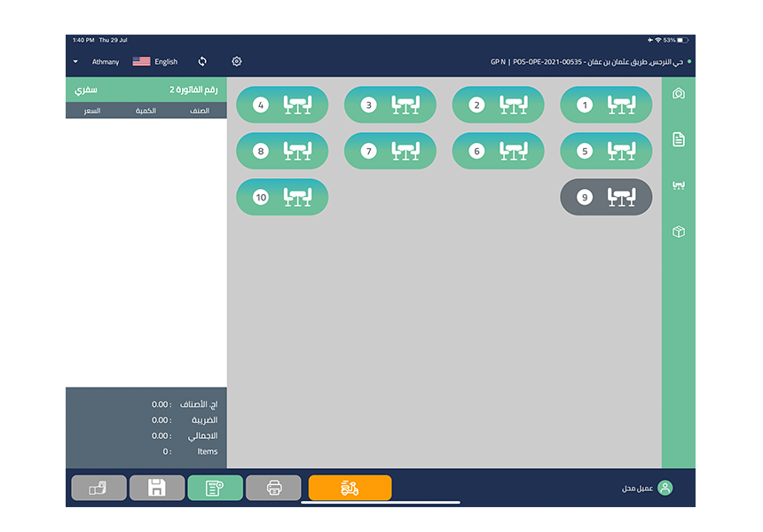Select the عميل محل customer button
The height and width of the screenshot is (532, 763).
(647, 488)
